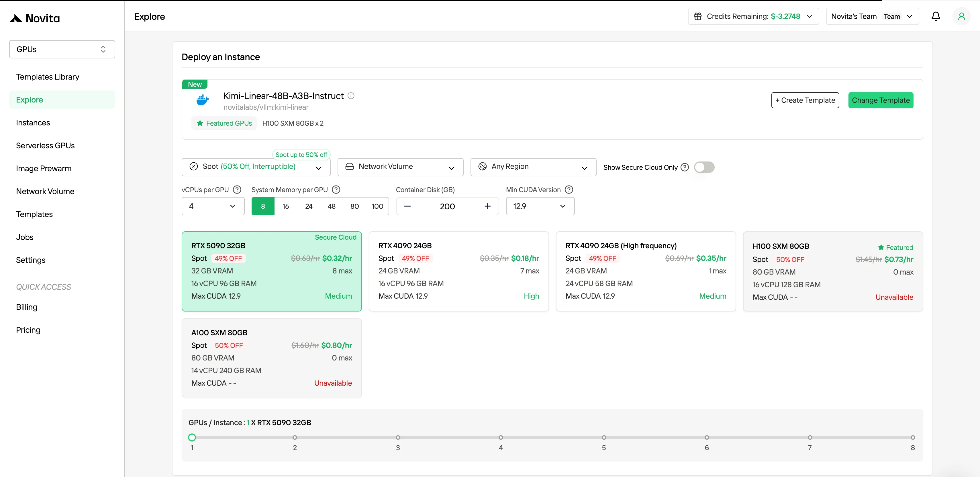Go to Image Prewarm
Viewport: 980px width, 477px height.
pyautogui.click(x=62, y=168)
